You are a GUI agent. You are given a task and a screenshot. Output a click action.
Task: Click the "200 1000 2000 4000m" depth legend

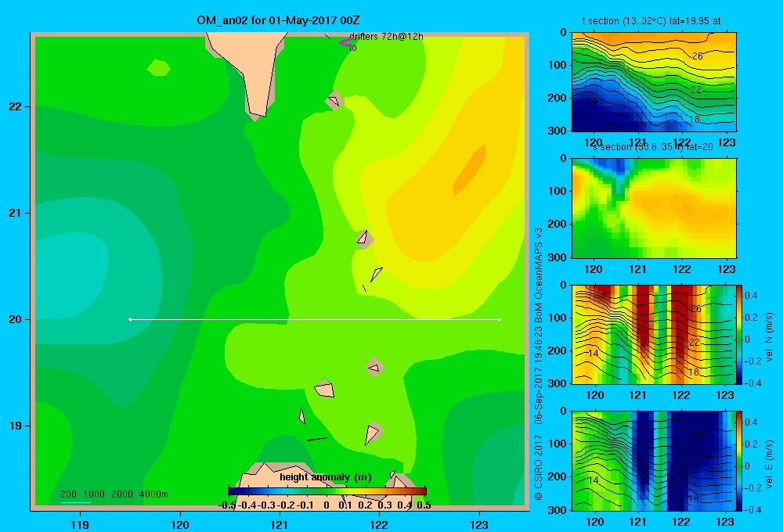[114, 494]
